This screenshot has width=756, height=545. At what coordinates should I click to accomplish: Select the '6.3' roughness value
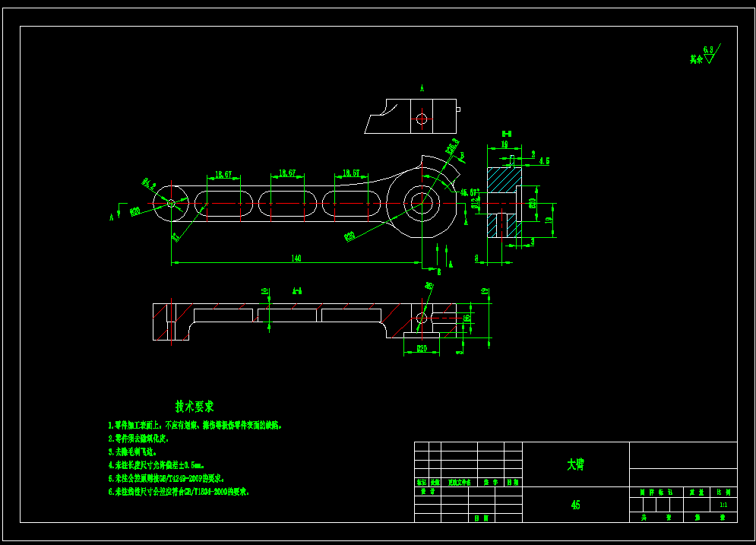point(708,49)
